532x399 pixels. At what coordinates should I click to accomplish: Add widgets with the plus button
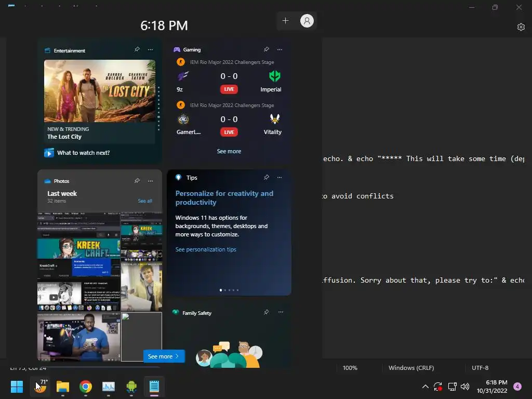[x=286, y=21]
